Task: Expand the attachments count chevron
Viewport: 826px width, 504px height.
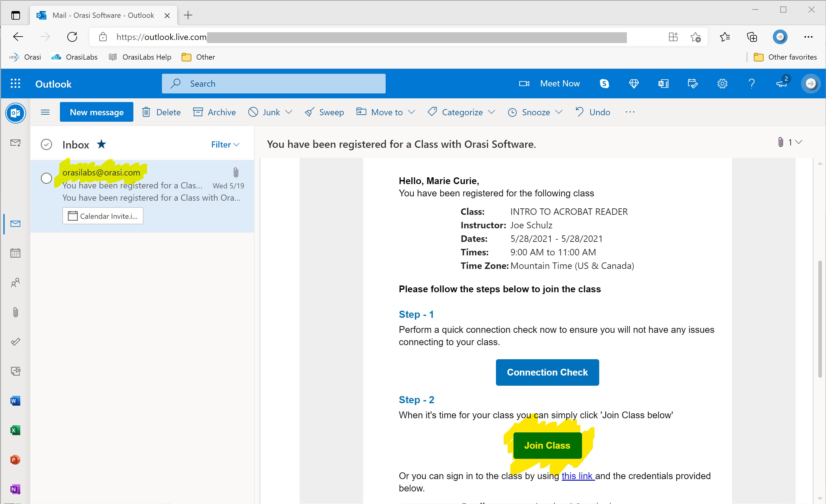Action: tap(799, 142)
